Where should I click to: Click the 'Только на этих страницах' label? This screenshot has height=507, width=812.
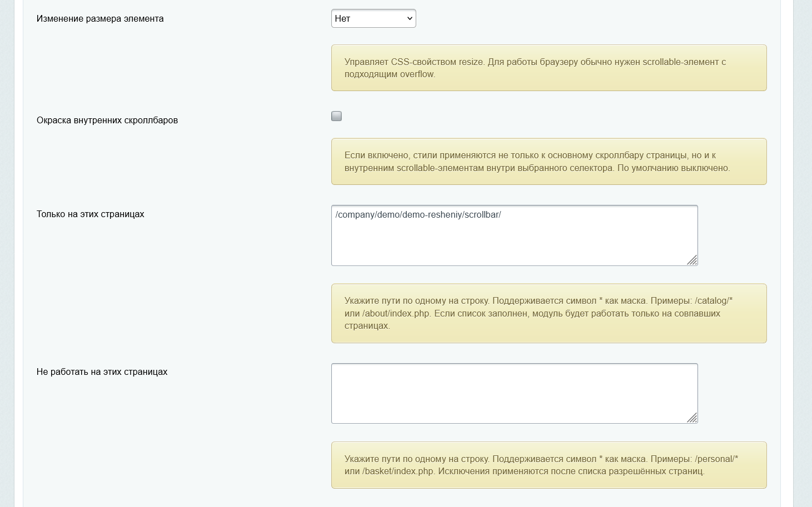click(90, 214)
